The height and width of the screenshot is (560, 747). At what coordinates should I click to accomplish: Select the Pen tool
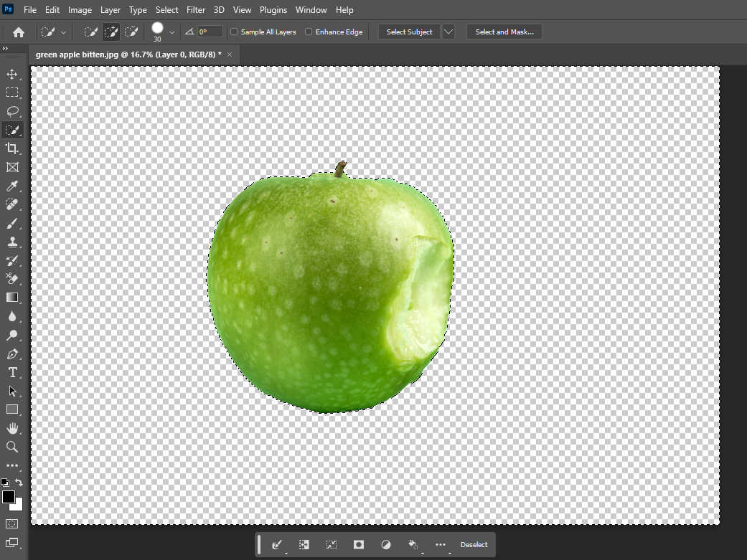[x=12, y=353]
